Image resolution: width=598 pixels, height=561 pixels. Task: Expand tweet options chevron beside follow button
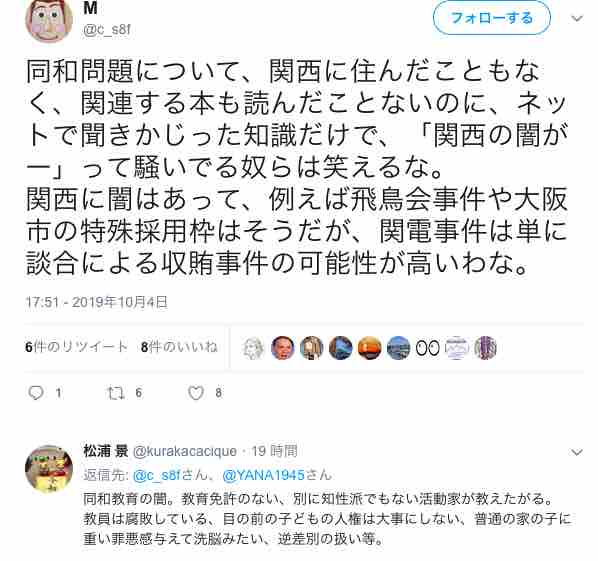click(x=577, y=18)
